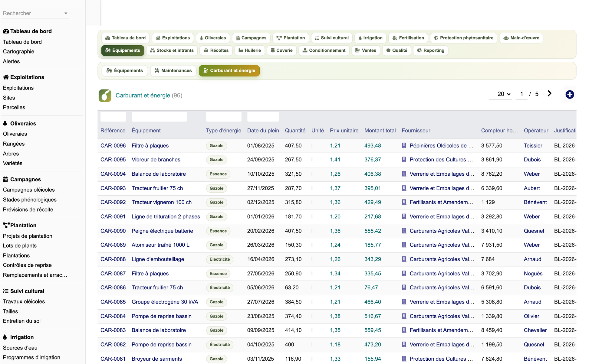The width and height of the screenshot is (589, 364).
Task: Open Alertes in the sidebar
Action: click(x=11, y=61)
